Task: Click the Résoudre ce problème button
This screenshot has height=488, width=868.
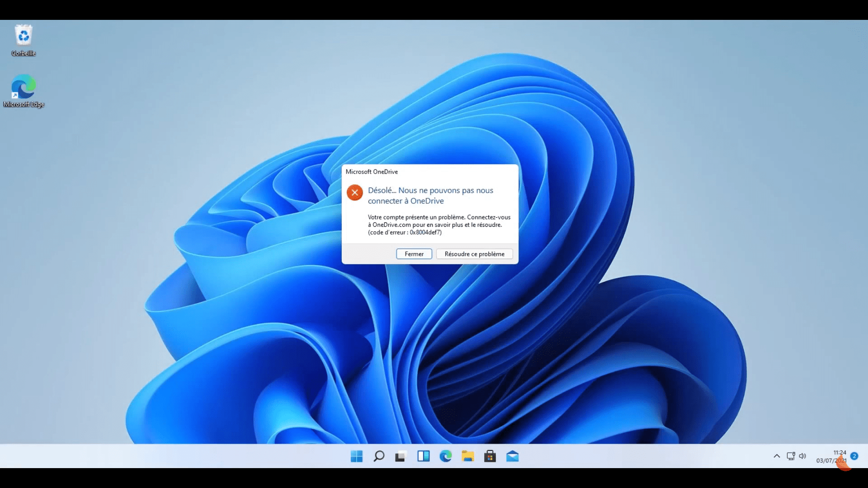Action: coord(474,254)
